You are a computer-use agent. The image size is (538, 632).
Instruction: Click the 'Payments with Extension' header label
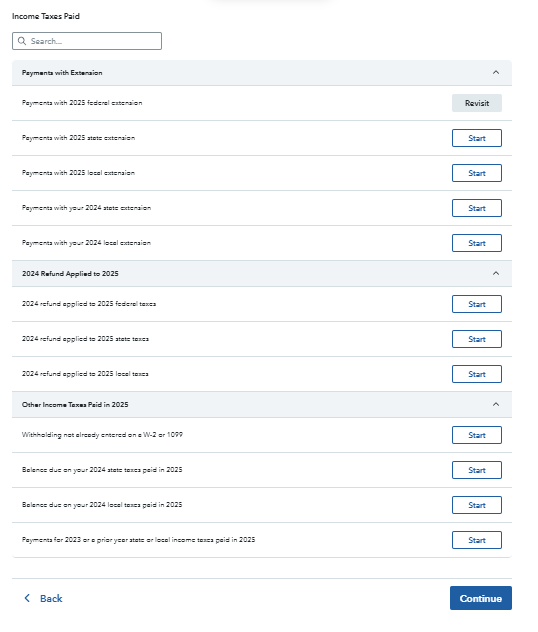(62, 73)
